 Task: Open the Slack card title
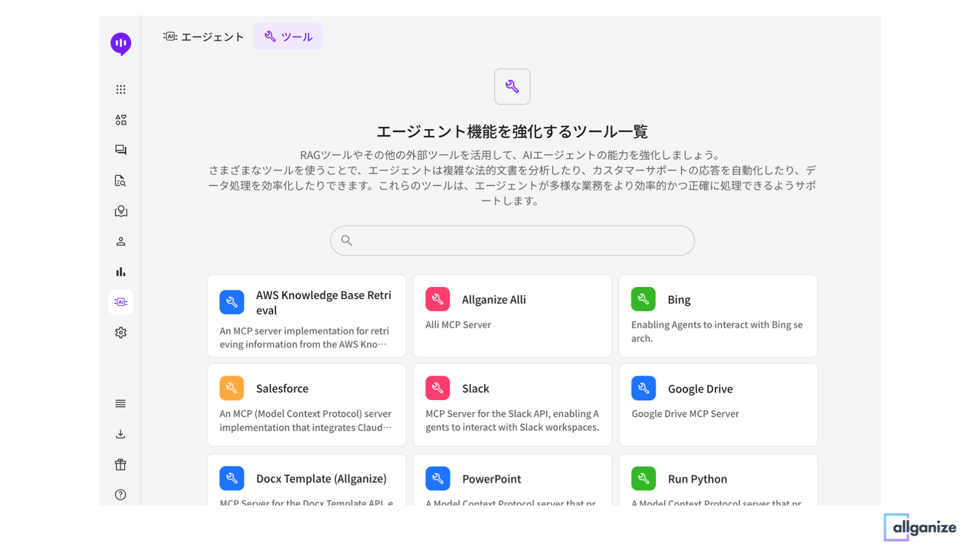click(476, 388)
